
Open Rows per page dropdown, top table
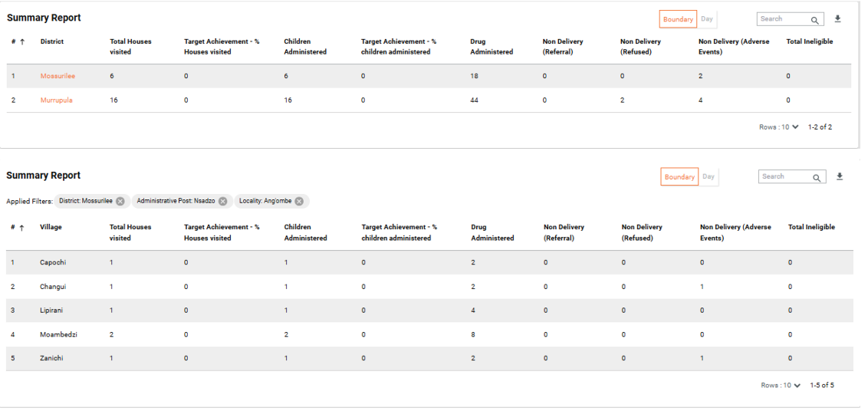(779, 127)
